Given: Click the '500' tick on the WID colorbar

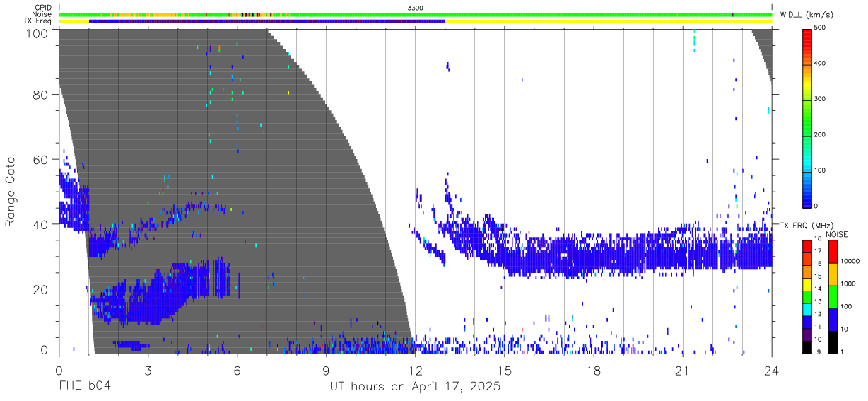Looking at the screenshot, I should (821, 28).
